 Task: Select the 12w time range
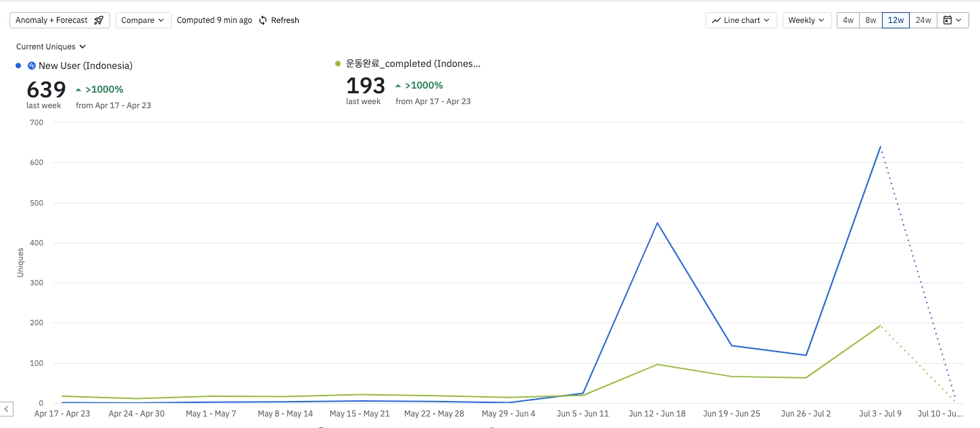896,20
